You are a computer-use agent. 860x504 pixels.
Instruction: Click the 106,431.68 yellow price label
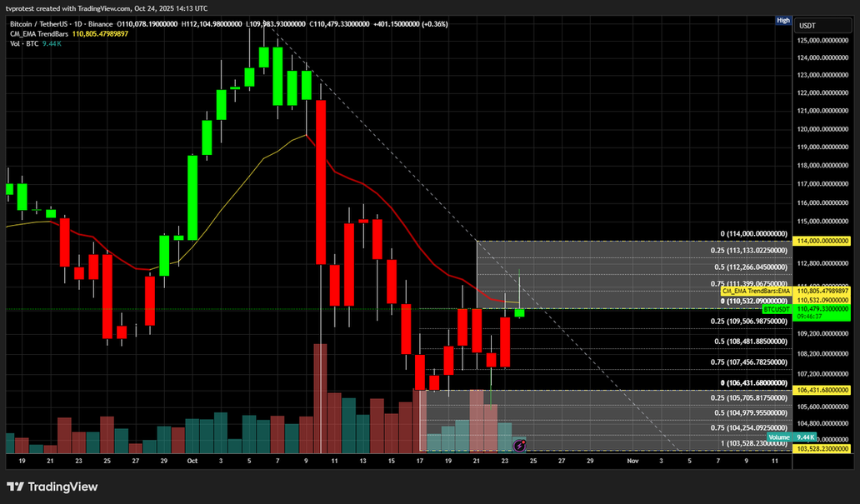point(823,390)
